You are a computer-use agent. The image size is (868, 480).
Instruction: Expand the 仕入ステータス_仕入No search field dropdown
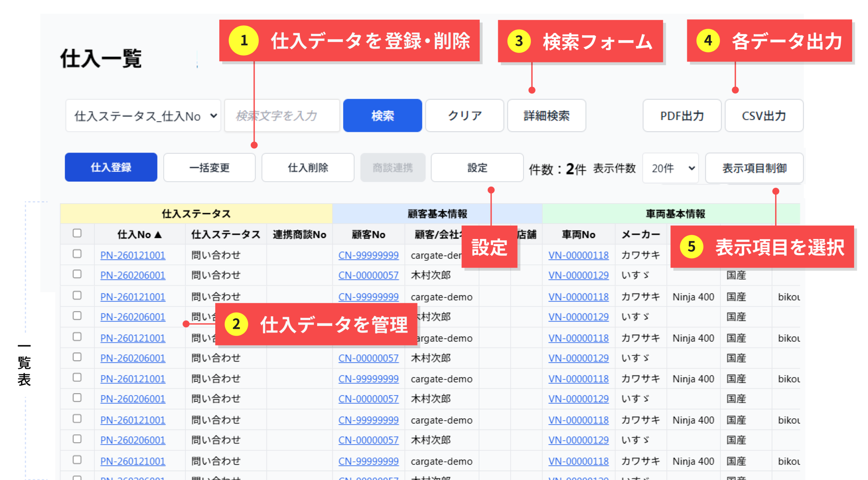[x=143, y=116]
